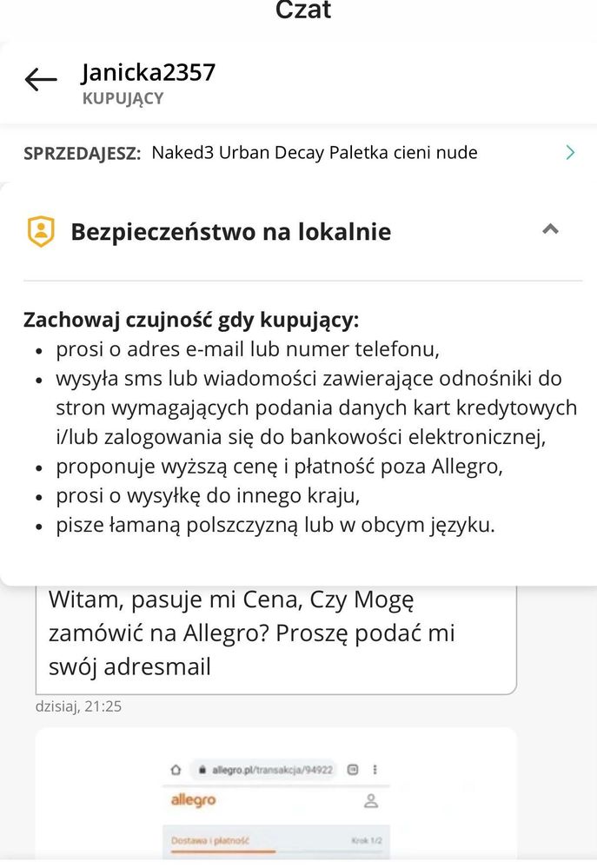Tap the allegro.pl/transakcja address bar
The image size is (597, 868).
265,770
